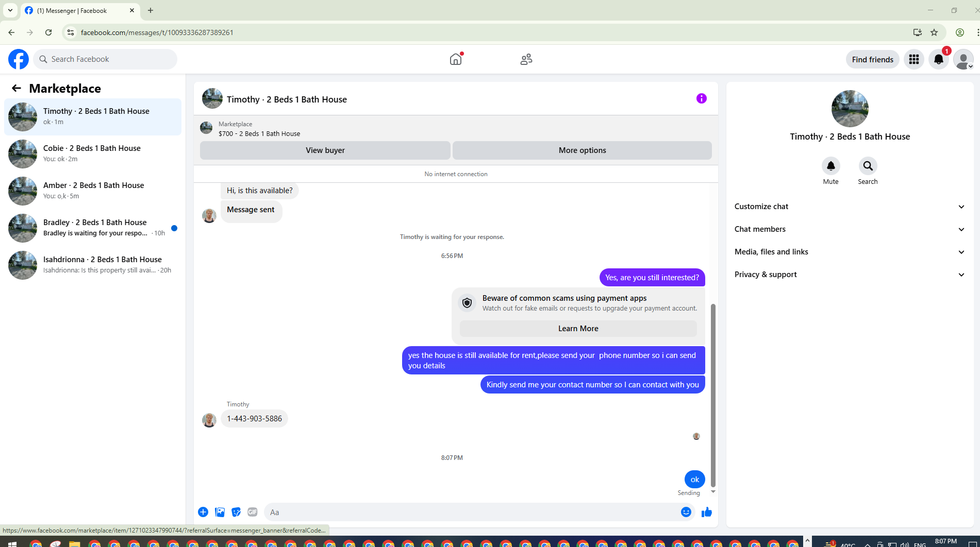Screen dimensions: 980x547
Task: Expand Chat members section
Action: point(850,229)
